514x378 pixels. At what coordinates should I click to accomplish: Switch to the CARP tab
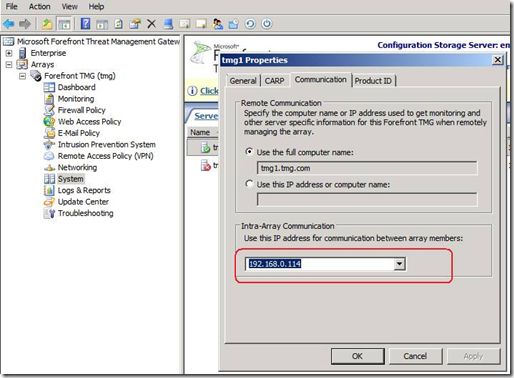click(x=275, y=81)
